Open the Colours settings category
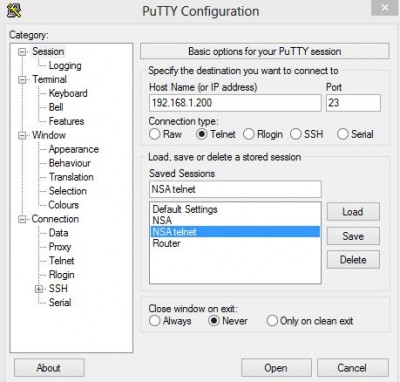 pos(64,205)
